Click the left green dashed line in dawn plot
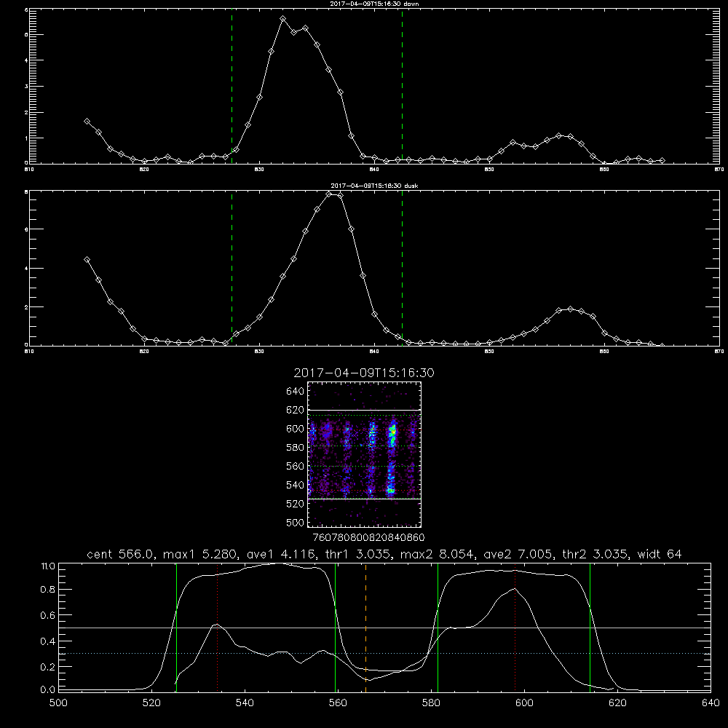The width and height of the screenshot is (728, 728). [232, 86]
